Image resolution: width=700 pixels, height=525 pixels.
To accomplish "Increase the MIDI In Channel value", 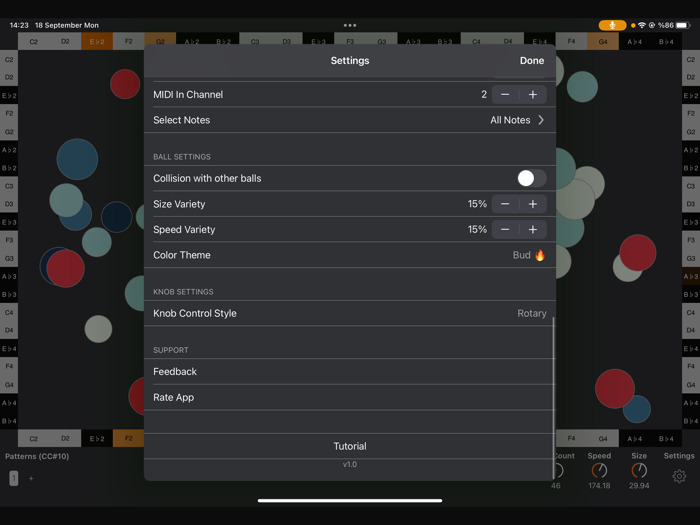I will coord(533,95).
